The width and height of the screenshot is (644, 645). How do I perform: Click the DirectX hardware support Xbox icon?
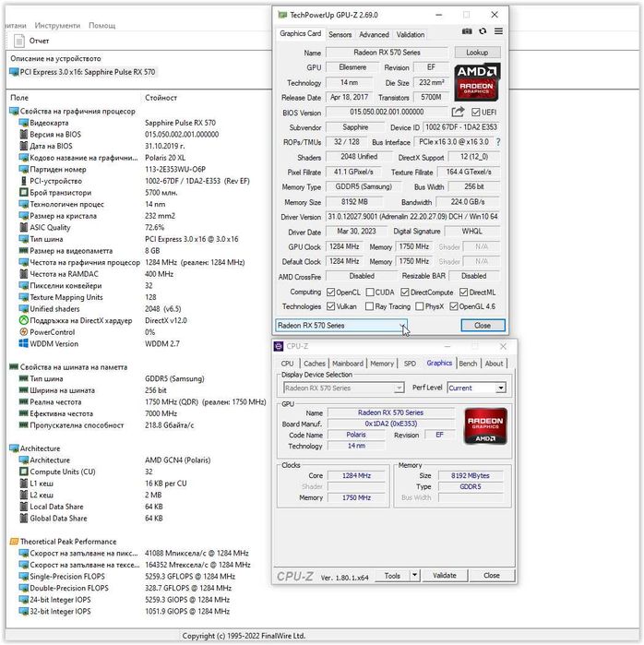23,320
